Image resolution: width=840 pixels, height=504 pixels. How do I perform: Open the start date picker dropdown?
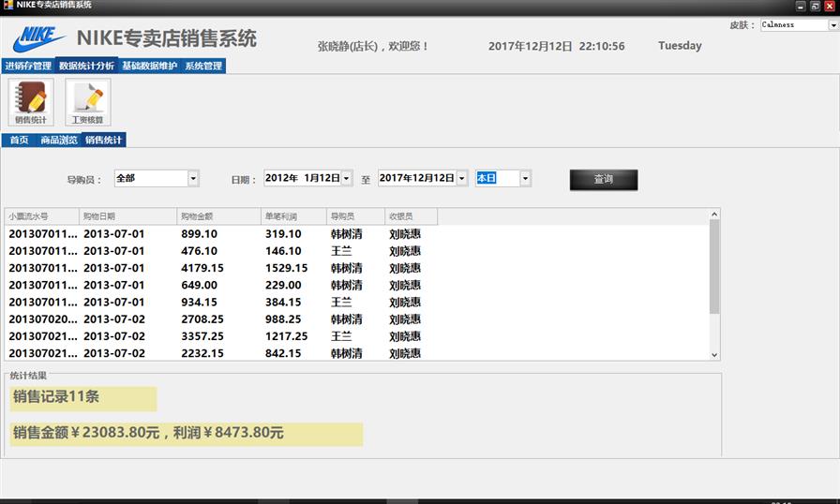(x=347, y=178)
